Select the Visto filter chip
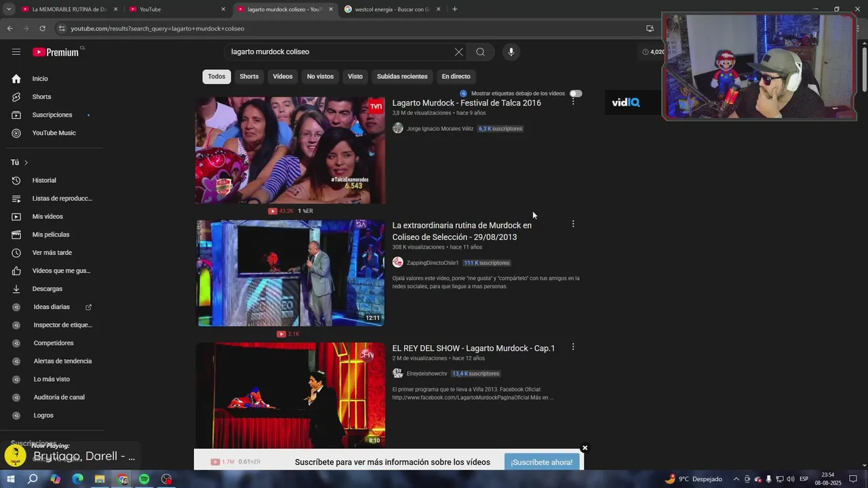The height and width of the screenshot is (488, 868). pos(355,77)
